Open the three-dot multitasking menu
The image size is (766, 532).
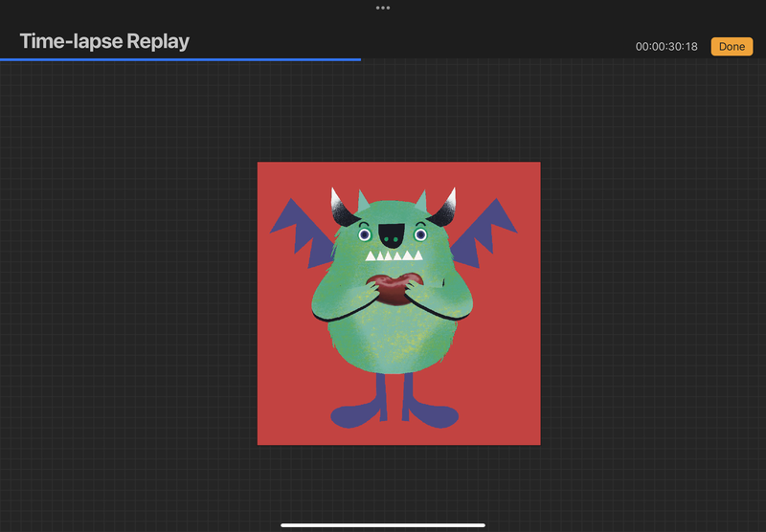tap(383, 8)
